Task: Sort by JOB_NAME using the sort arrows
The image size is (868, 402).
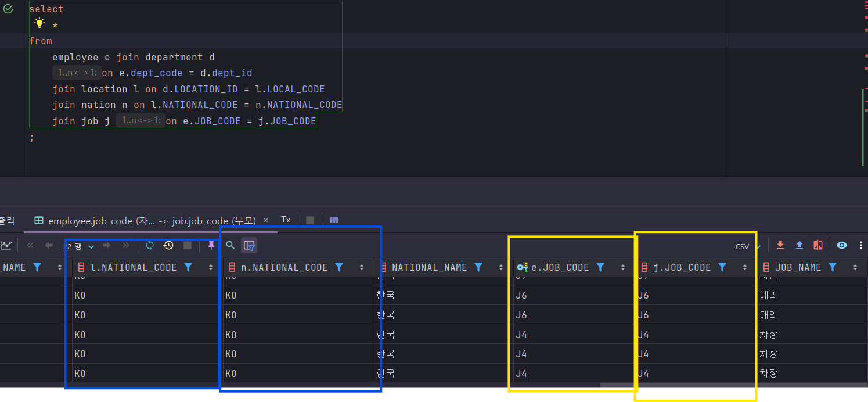Action: coord(855,267)
